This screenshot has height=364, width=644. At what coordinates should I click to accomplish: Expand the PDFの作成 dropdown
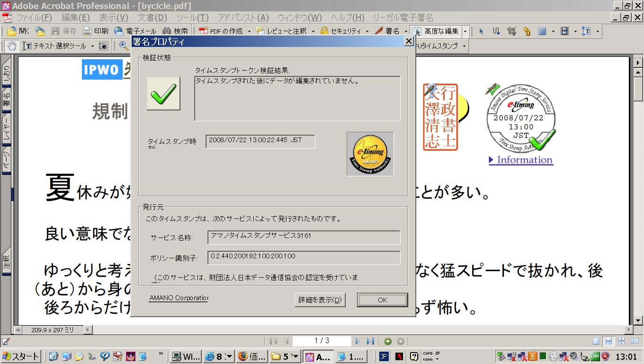[x=249, y=31]
